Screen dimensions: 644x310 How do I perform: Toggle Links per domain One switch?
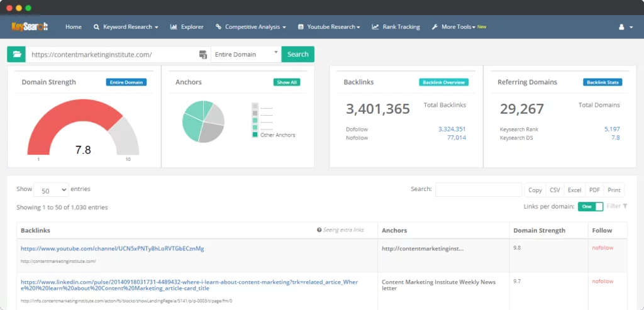tap(591, 206)
